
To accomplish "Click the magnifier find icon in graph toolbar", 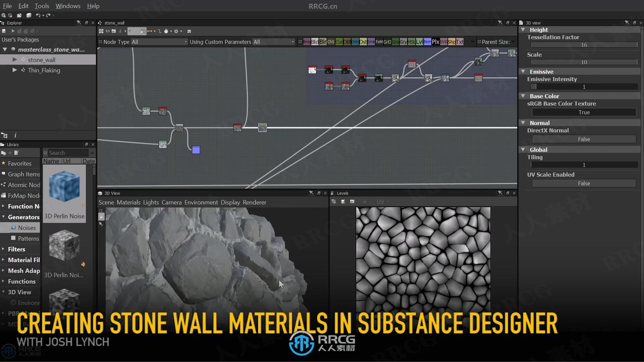I will tap(130, 31).
